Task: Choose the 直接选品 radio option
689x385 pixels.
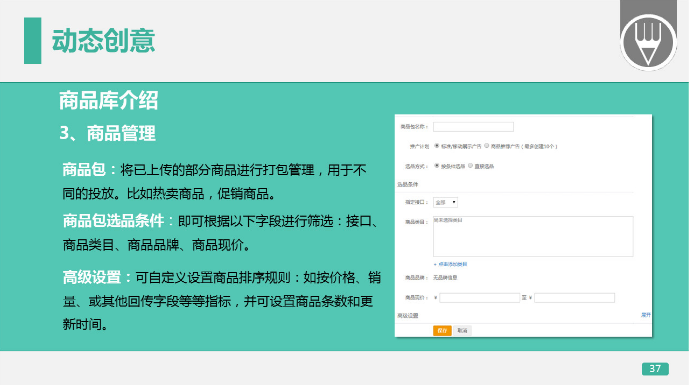Action: (x=470, y=166)
